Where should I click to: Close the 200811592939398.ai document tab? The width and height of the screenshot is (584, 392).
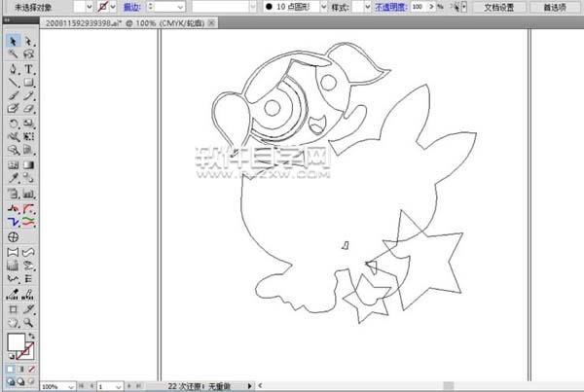point(211,23)
